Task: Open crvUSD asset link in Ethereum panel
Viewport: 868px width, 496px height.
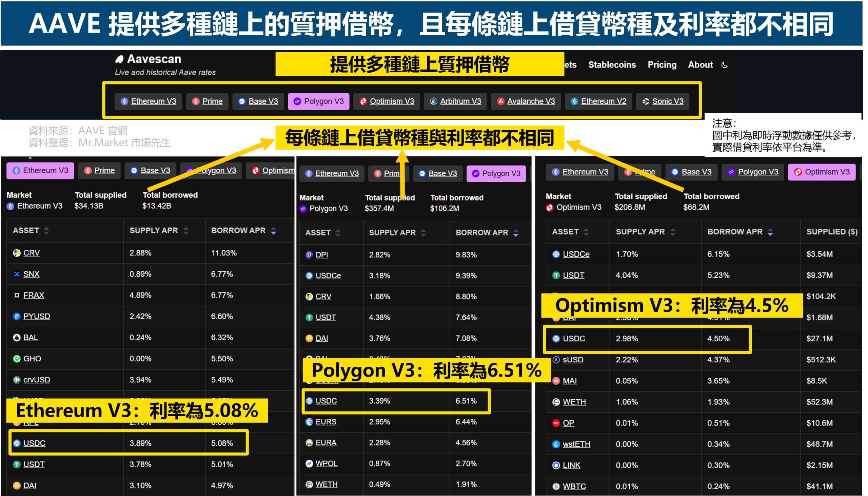Action: click(x=37, y=380)
